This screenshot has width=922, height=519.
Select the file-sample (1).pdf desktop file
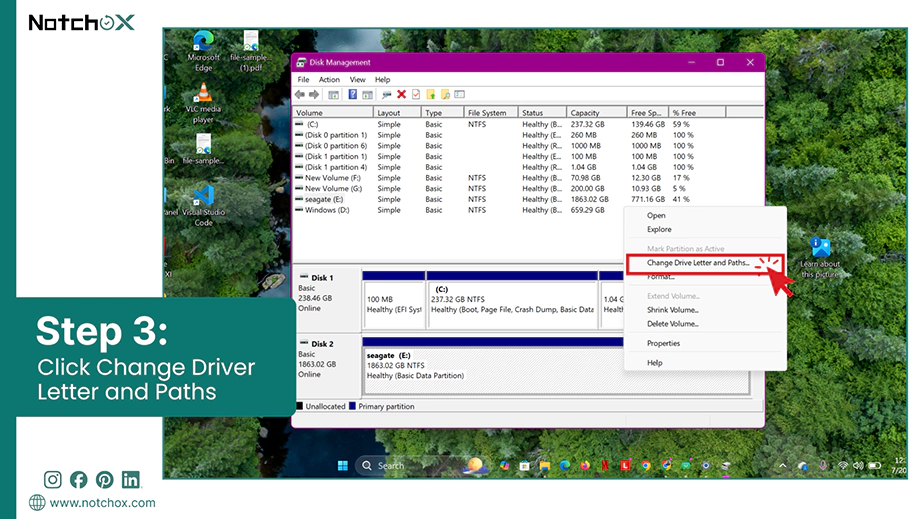click(251, 51)
